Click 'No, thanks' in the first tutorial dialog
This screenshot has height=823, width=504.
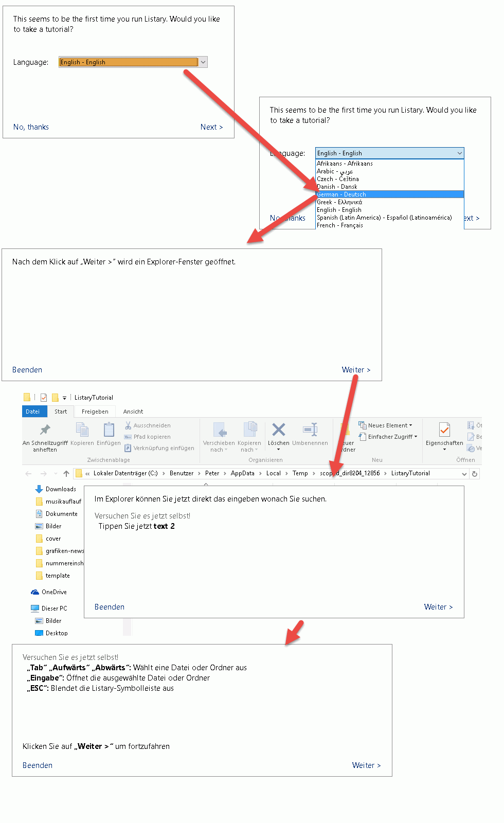[x=31, y=127]
